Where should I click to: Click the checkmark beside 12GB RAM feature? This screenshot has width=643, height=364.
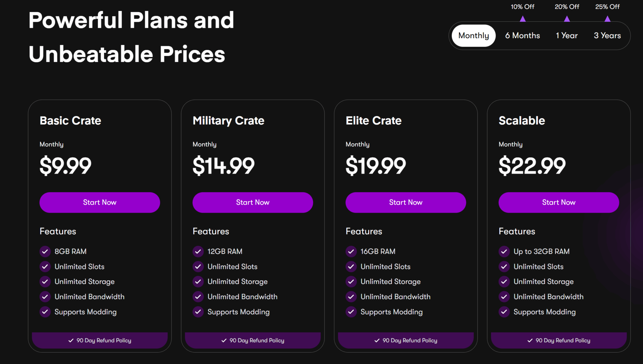(x=198, y=251)
